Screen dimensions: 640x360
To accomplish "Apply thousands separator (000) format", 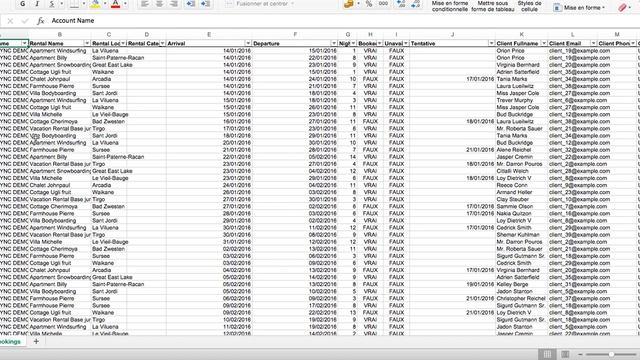I will pyautogui.click(x=383, y=4).
